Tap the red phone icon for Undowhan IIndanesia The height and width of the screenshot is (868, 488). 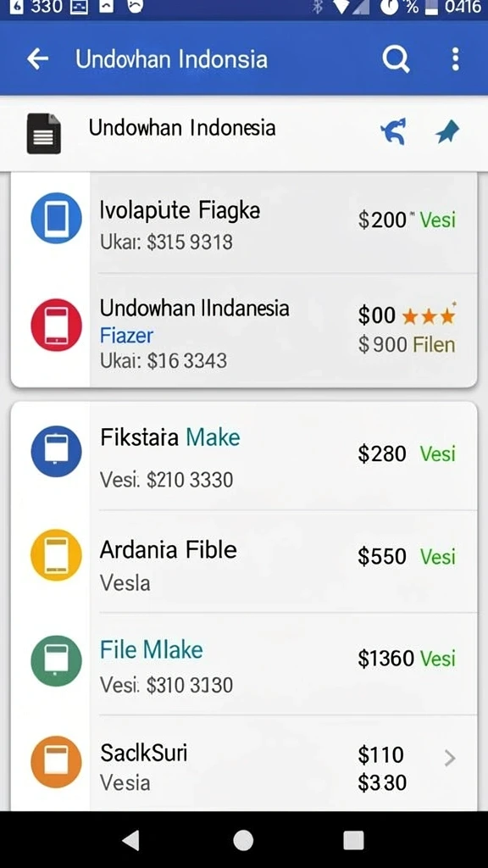(56, 325)
